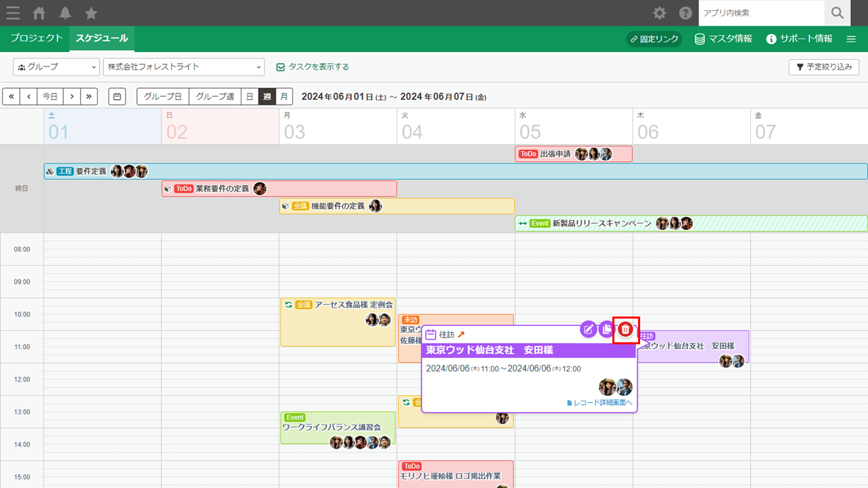The height and width of the screenshot is (488, 868).
Task: Open the モリノヒ運輸様 ロゴ掲出作業 ToDo
Action: point(456,474)
